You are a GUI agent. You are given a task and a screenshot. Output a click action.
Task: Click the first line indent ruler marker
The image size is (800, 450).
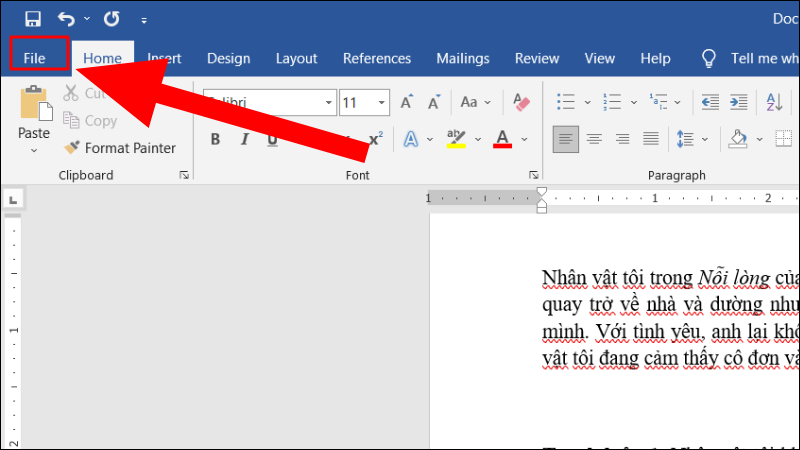pyautogui.click(x=541, y=192)
